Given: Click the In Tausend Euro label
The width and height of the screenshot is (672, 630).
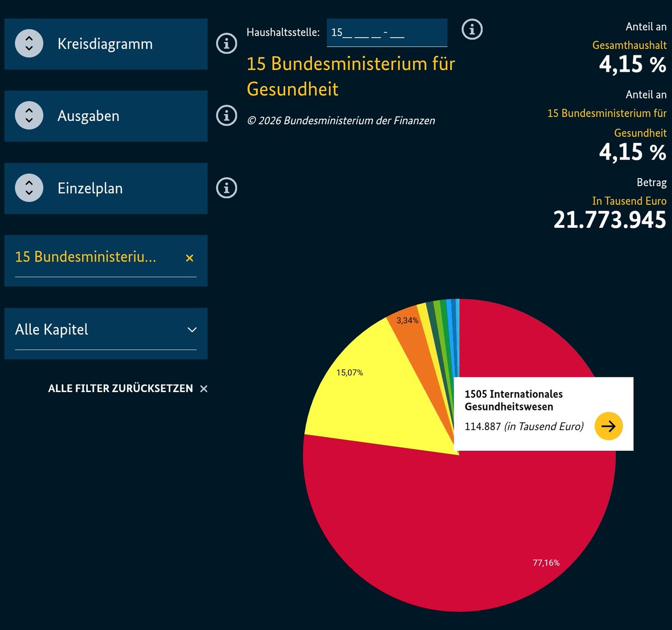Looking at the screenshot, I should 629,201.
